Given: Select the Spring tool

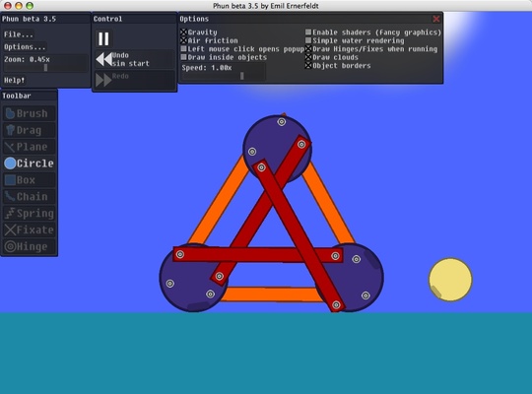Looking at the screenshot, I should [x=30, y=213].
